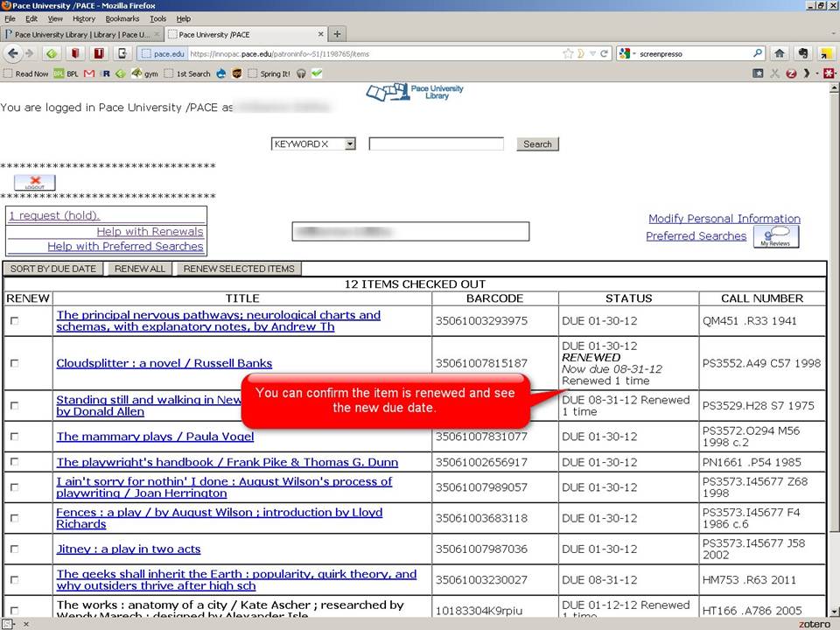Open the Preferred Searches link
The height and width of the screenshot is (630, 840).
click(x=696, y=235)
